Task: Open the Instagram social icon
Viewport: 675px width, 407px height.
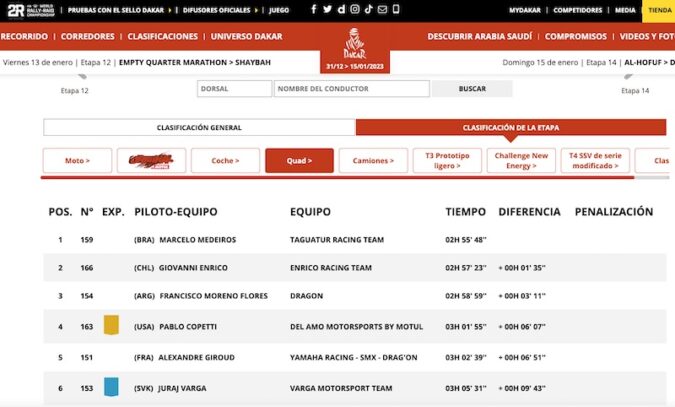Action: tap(355, 9)
